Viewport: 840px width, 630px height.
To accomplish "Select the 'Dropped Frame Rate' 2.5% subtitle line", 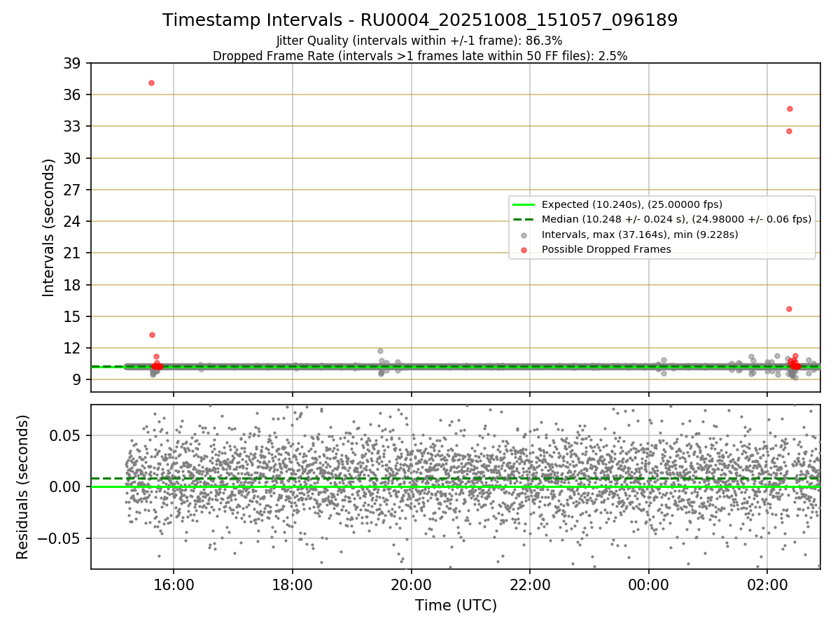I will [x=420, y=56].
